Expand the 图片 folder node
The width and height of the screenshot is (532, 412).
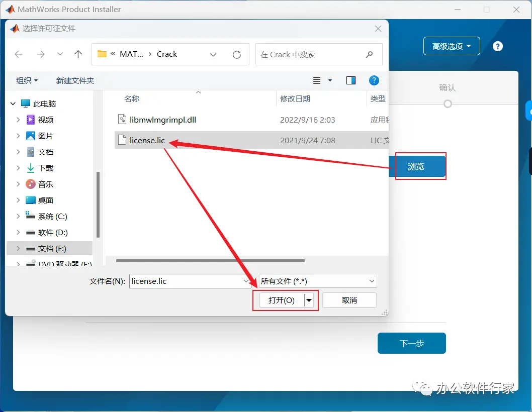click(x=18, y=136)
